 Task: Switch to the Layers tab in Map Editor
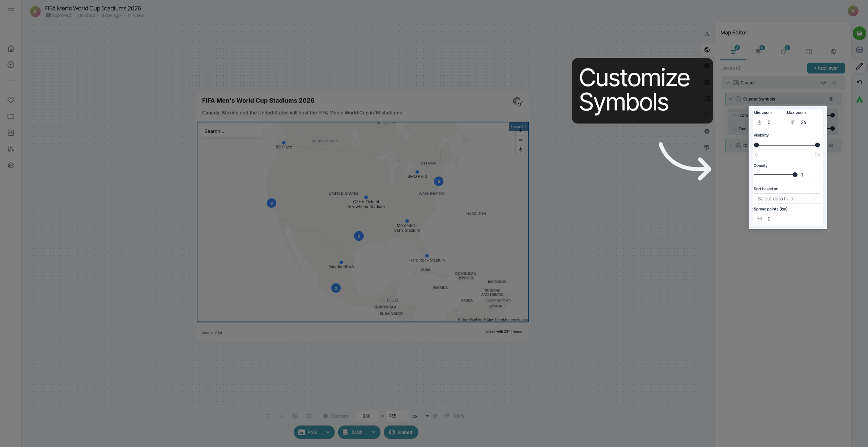(733, 51)
